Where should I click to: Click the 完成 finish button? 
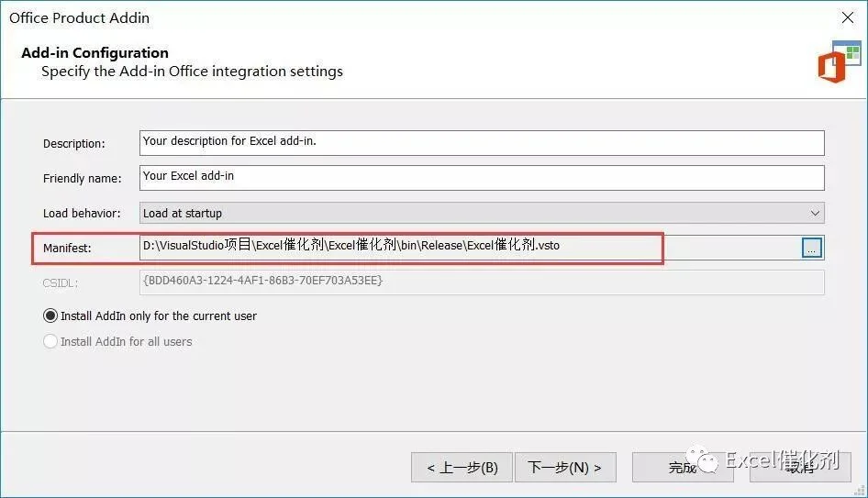(683, 468)
